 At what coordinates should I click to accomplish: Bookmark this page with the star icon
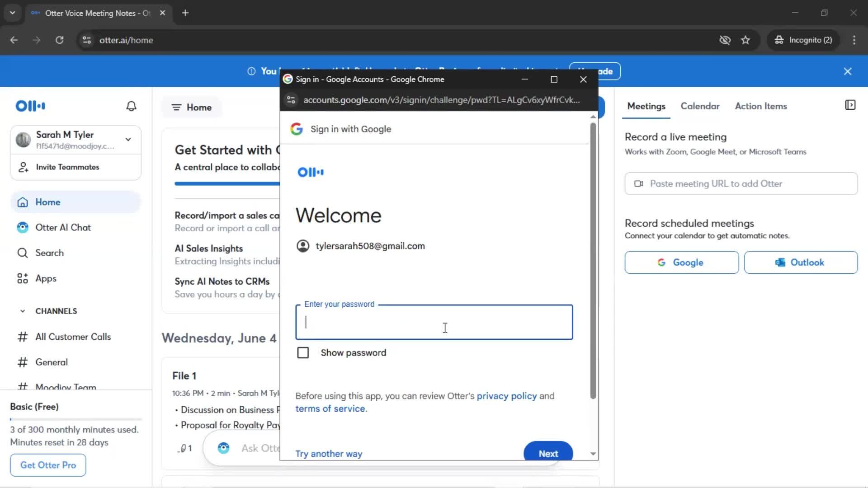coord(745,40)
